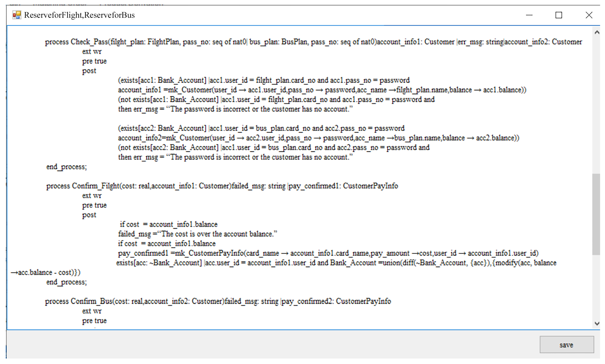Minimize the ReserveforFlight window
Image resolution: width=605 pixels, height=364 pixels.
[x=529, y=15]
